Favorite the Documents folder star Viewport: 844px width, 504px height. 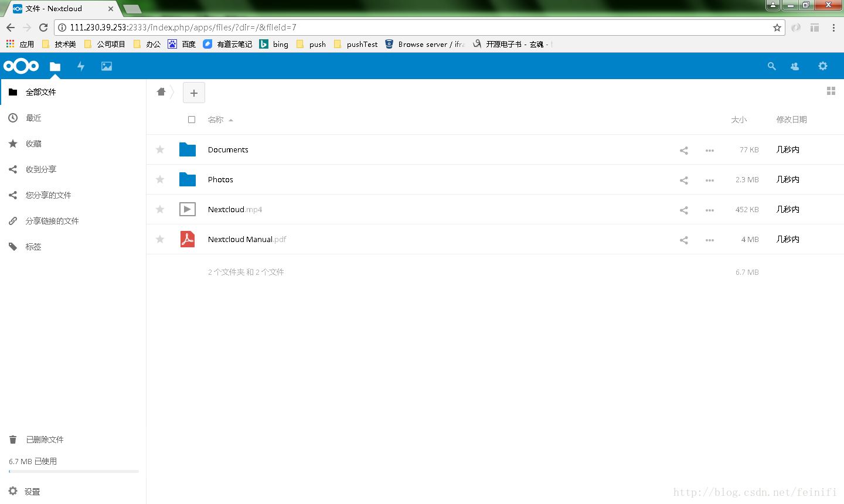[159, 149]
